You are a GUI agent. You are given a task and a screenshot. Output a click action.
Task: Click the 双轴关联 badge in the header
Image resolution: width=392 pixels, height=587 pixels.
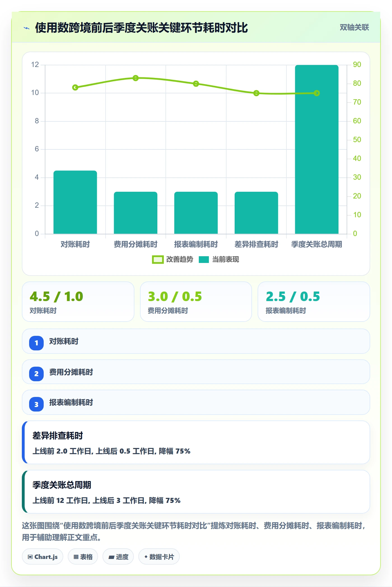pos(354,27)
